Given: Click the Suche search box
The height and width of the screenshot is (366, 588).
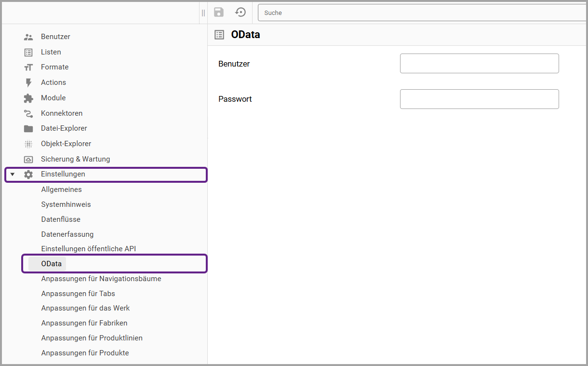Looking at the screenshot, I should [422, 13].
